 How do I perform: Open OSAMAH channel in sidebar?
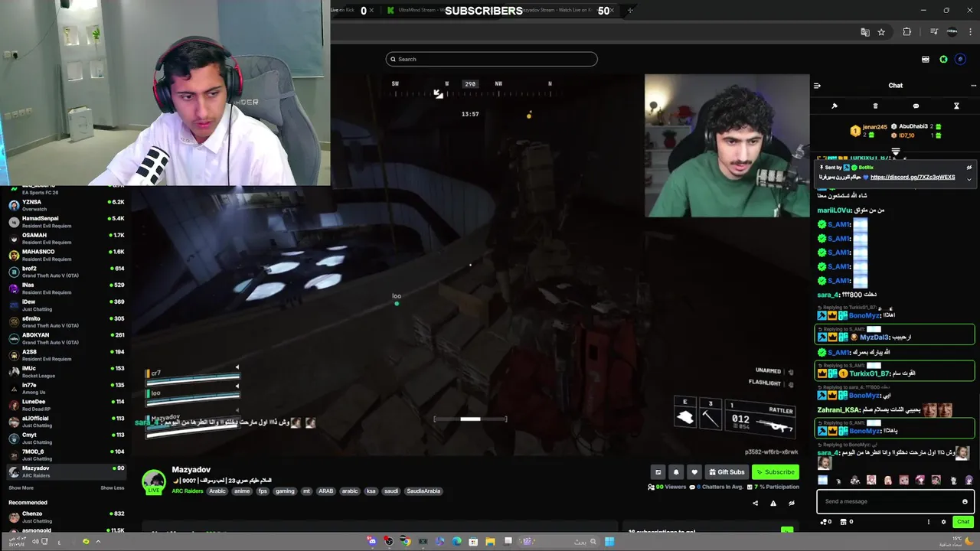coord(65,239)
